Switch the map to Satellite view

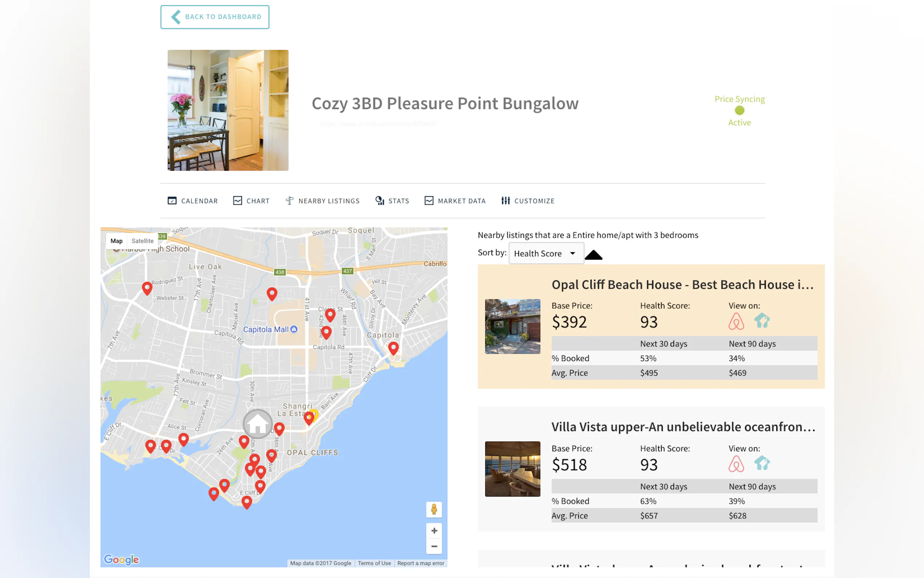[142, 241]
